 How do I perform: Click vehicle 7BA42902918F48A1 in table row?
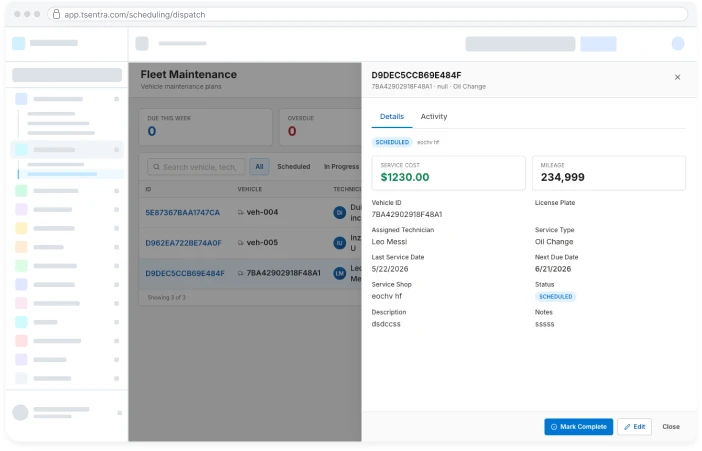click(x=283, y=273)
